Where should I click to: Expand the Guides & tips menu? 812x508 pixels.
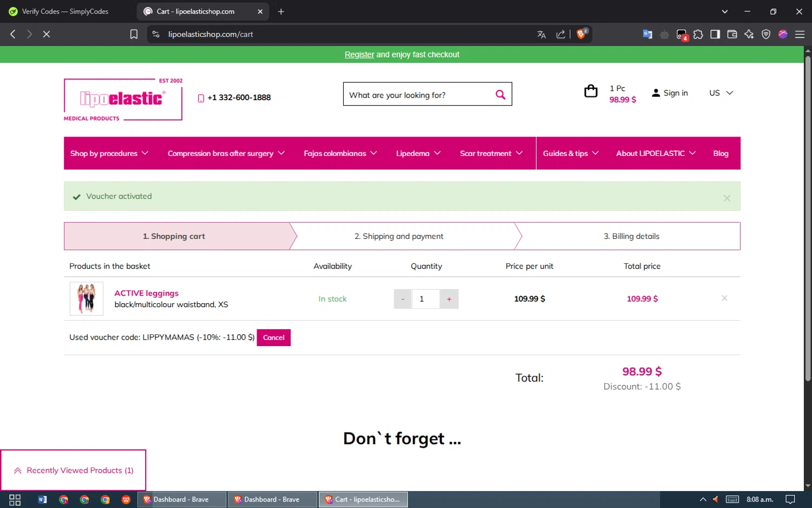coord(571,153)
